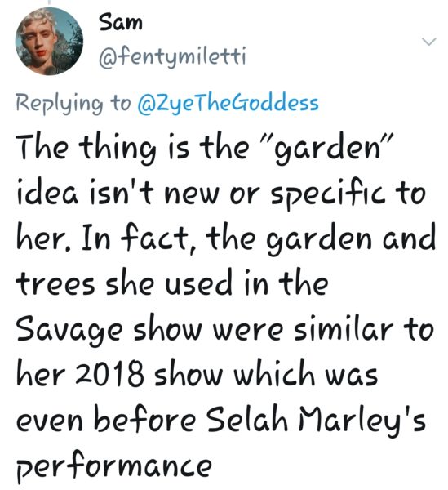The width and height of the screenshot is (448, 490).
Task: Click the display name Sam
Action: pyautogui.click(x=121, y=23)
